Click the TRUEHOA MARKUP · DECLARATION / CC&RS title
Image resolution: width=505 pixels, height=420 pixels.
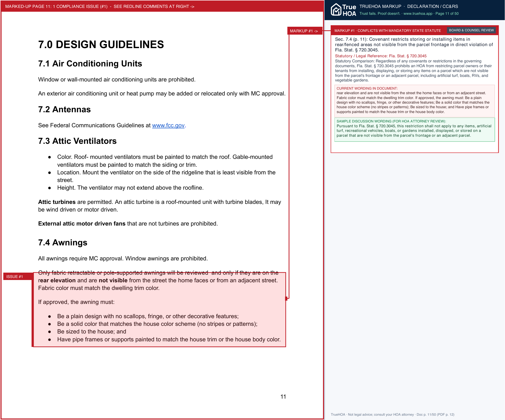(409, 6)
